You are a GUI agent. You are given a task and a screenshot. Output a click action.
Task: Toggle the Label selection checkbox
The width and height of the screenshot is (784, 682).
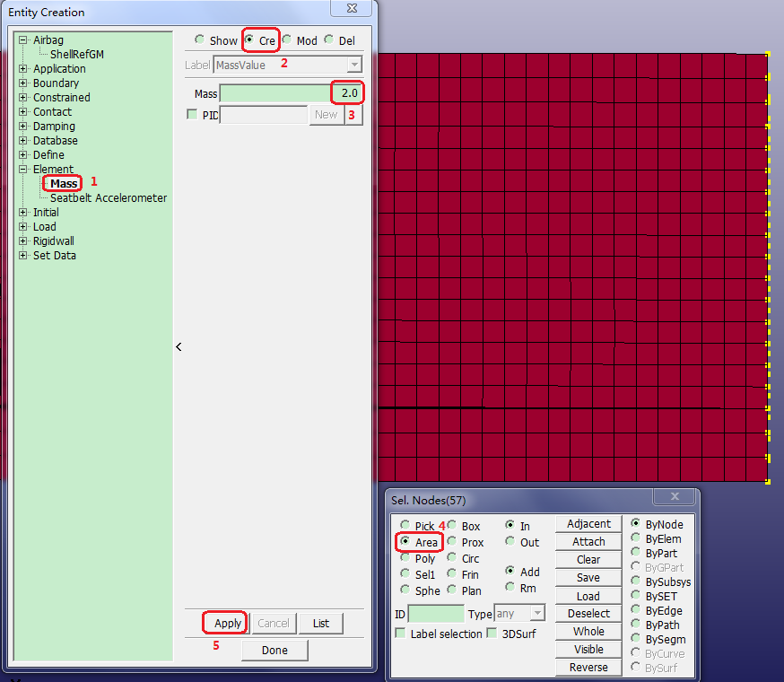pos(400,634)
